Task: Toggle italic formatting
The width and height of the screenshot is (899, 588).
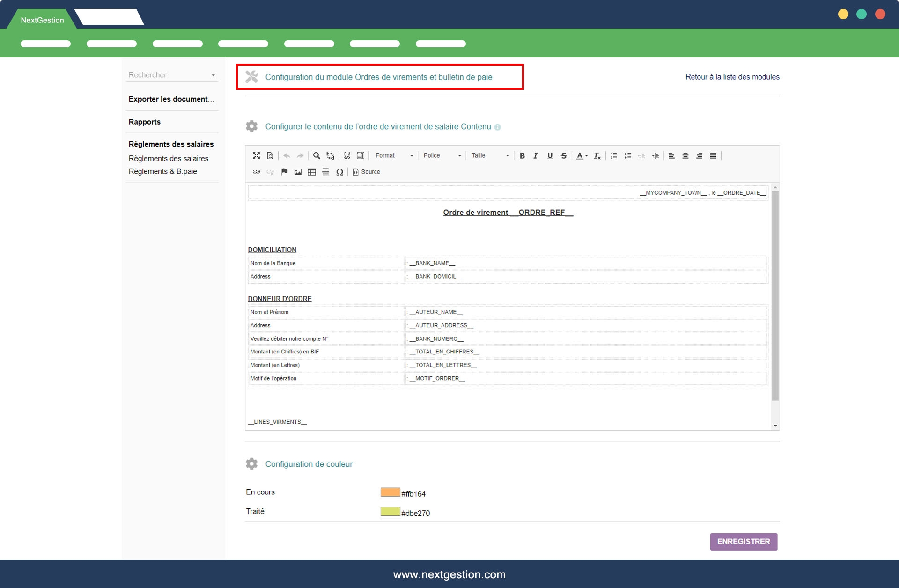Action: (536, 156)
